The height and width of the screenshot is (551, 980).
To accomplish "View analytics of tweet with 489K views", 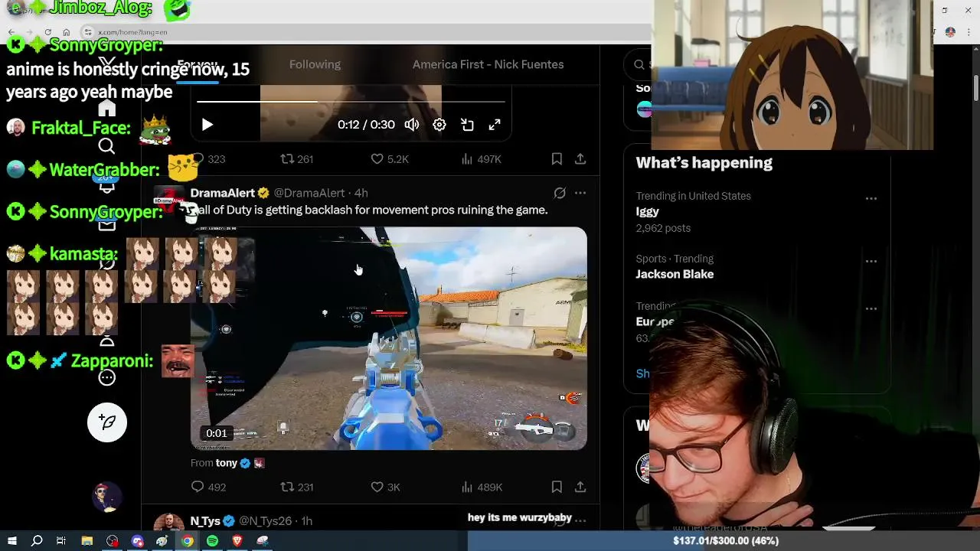I will pyautogui.click(x=482, y=487).
